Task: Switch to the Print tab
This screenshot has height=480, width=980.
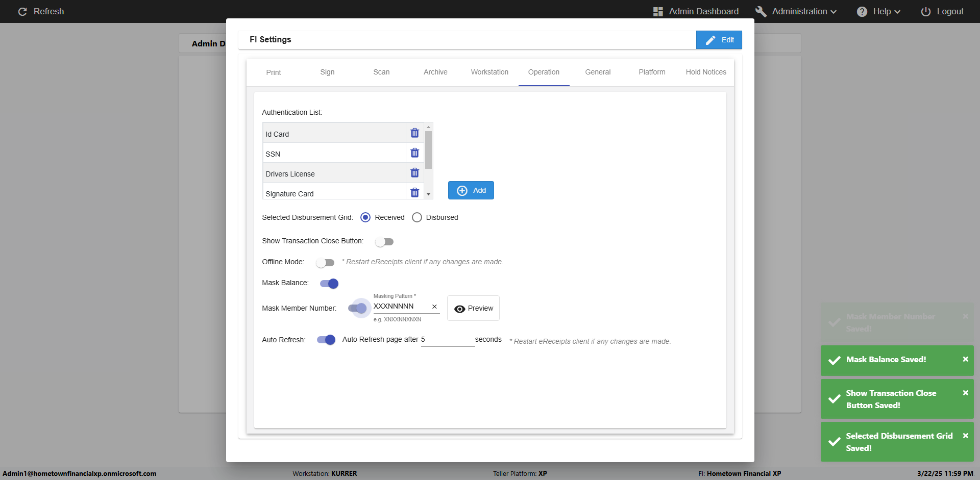Action: [x=274, y=72]
